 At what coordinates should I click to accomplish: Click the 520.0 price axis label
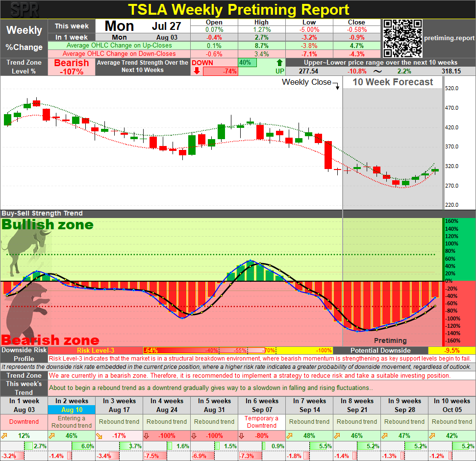451,89
